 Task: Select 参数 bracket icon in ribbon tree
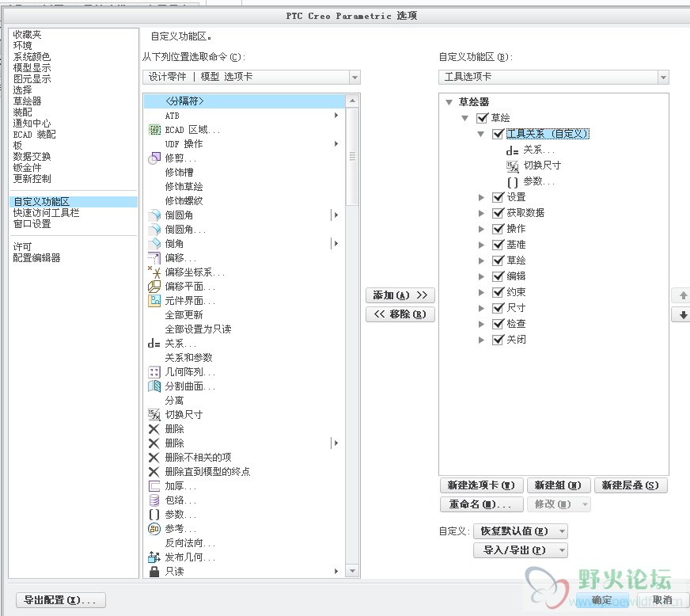click(512, 182)
